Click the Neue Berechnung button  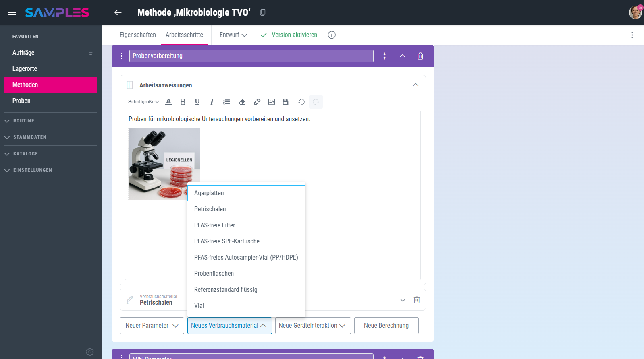click(x=386, y=326)
